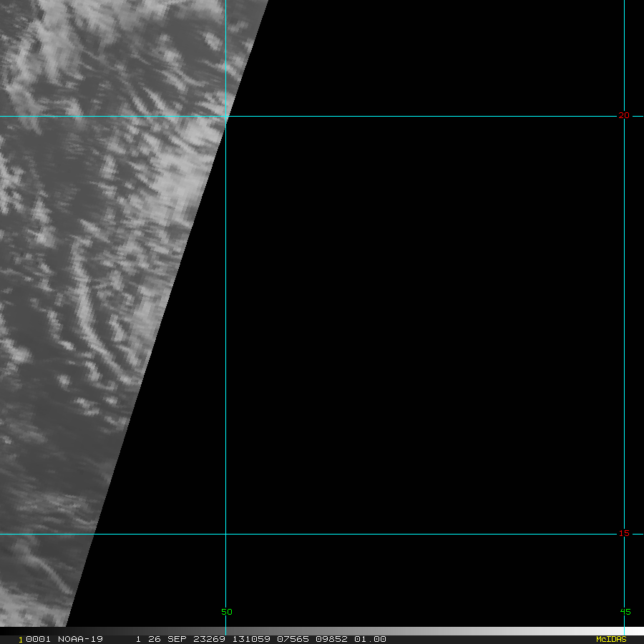Click the time value 131059

(x=251, y=639)
